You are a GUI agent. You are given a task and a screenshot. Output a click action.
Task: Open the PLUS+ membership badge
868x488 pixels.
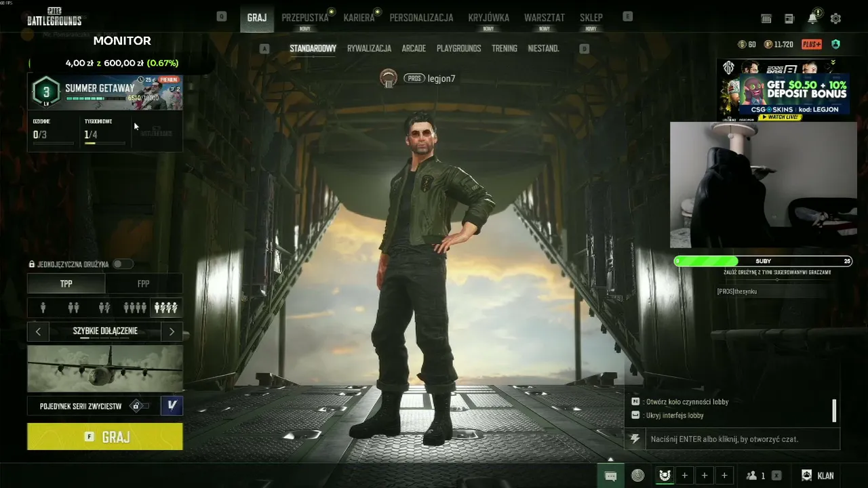click(812, 44)
